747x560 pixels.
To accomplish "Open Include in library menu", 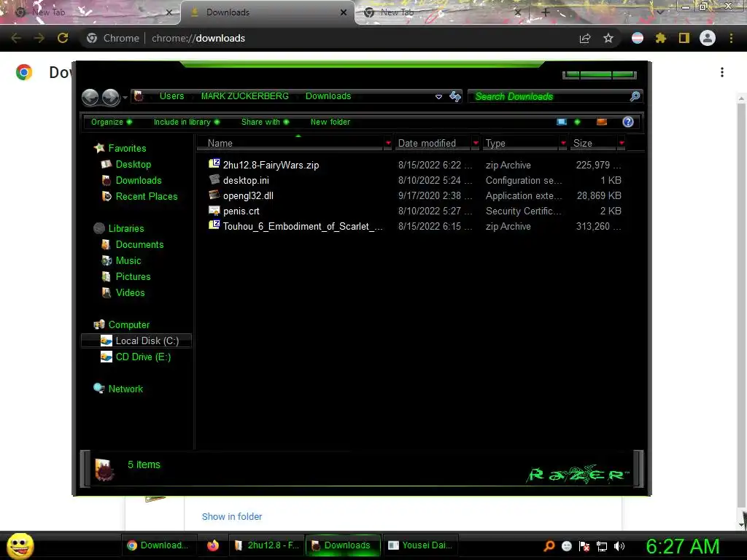I will [187, 122].
